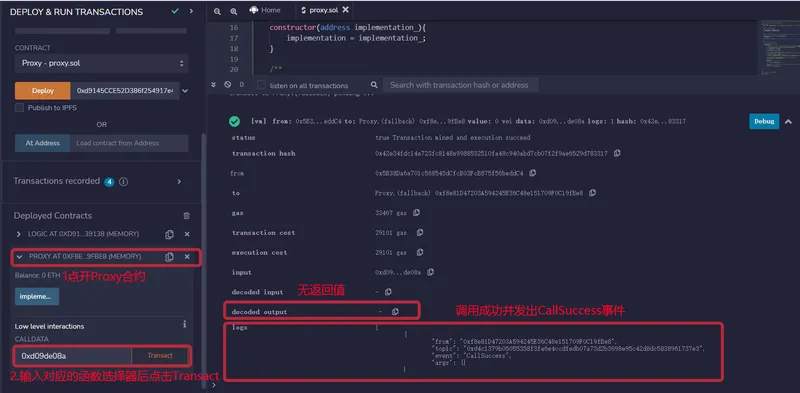Delete all deployed contracts trash icon

pyautogui.click(x=187, y=216)
